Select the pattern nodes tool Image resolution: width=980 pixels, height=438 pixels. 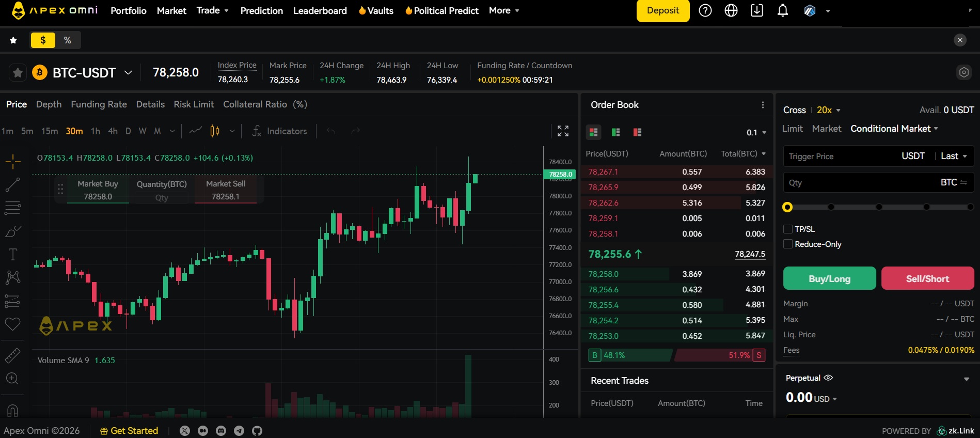click(x=13, y=277)
